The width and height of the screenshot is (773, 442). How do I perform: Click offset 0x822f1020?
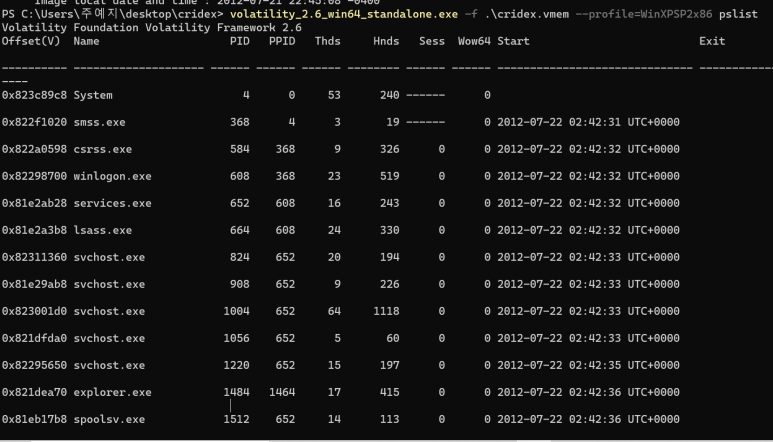pyautogui.click(x=34, y=122)
